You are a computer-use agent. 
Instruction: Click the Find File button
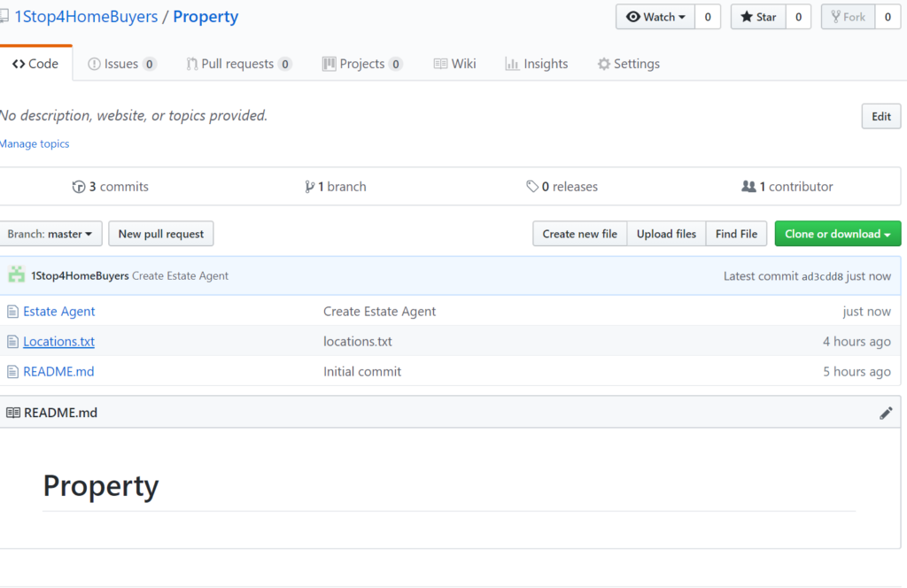[736, 234]
